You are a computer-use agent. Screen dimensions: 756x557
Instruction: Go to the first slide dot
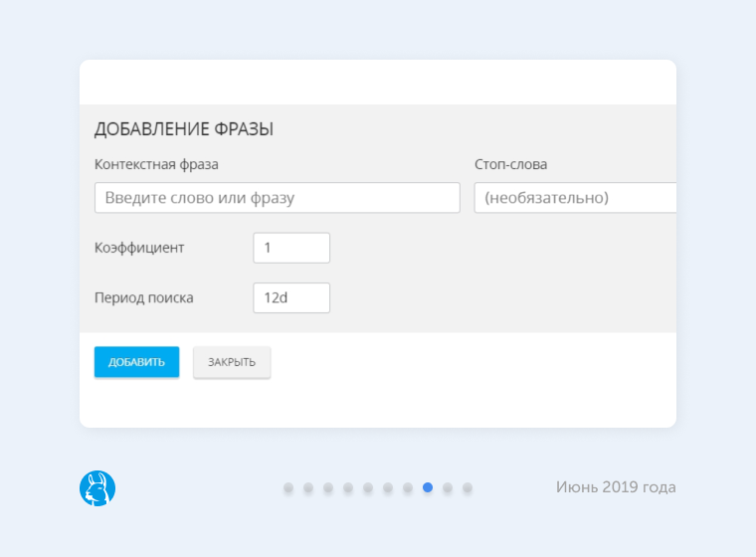pyautogui.click(x=288, y=487)
